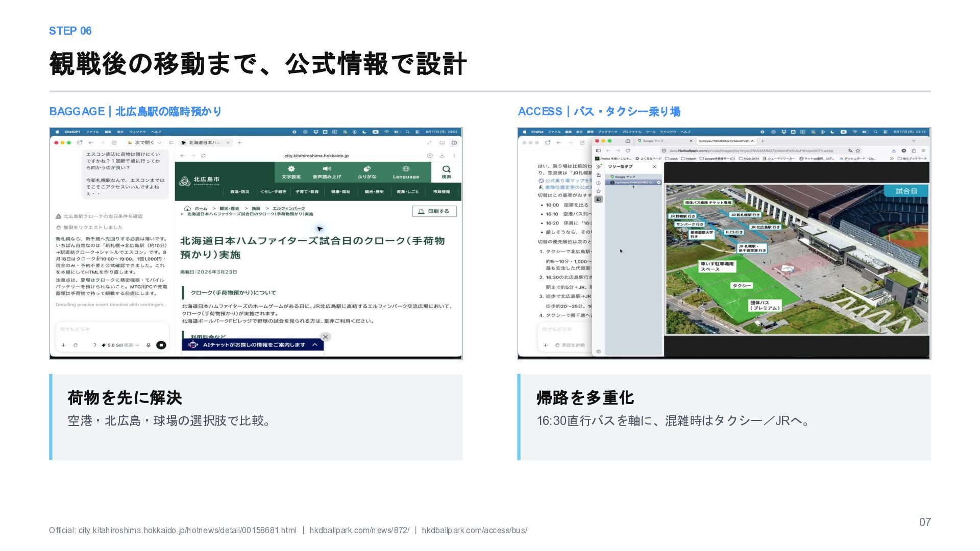Click translate icon in Firefox address bar
Viewport: 980px width, 551px height.
[x=850, y=151]
